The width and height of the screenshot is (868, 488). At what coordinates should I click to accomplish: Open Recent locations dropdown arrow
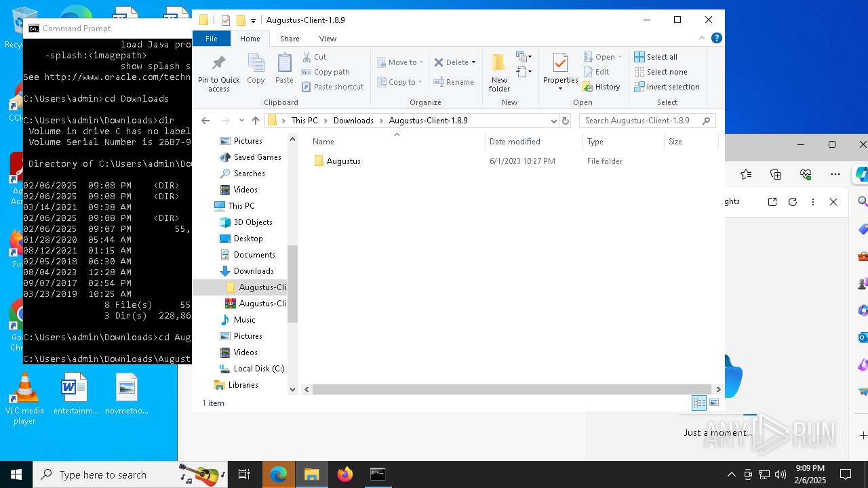(x=241, y=121)
